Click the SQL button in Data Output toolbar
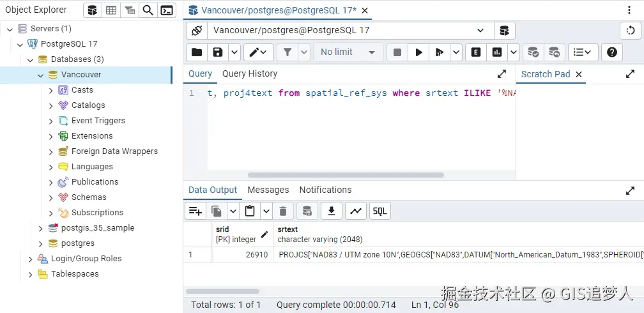The image size is (644, 313). tap(380, 211)
